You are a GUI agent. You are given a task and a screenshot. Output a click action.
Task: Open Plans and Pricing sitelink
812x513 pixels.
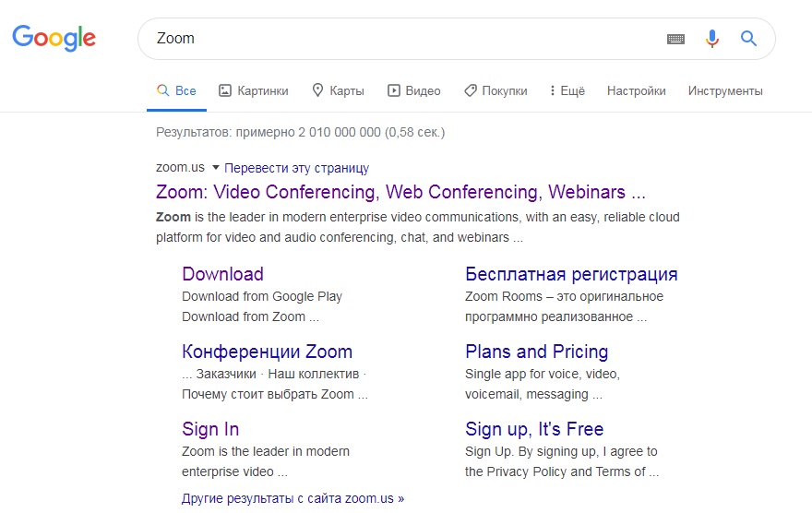coord(536,352)
